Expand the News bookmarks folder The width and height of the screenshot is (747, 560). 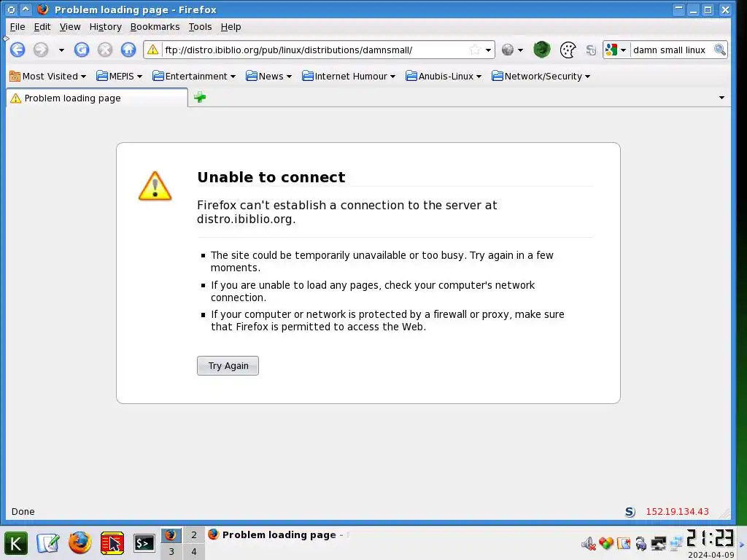(268, 76)
